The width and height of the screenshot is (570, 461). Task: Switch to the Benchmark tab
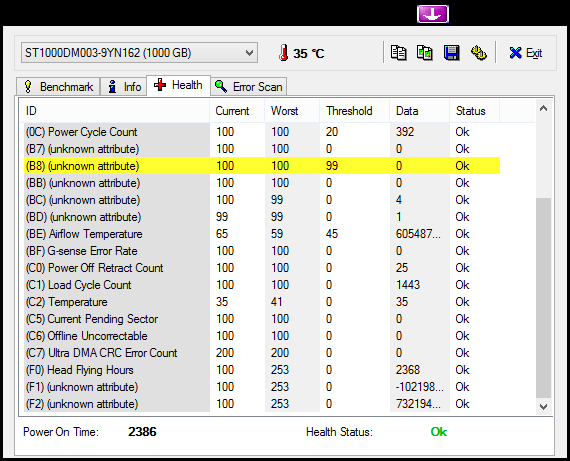tap(58, 87)
